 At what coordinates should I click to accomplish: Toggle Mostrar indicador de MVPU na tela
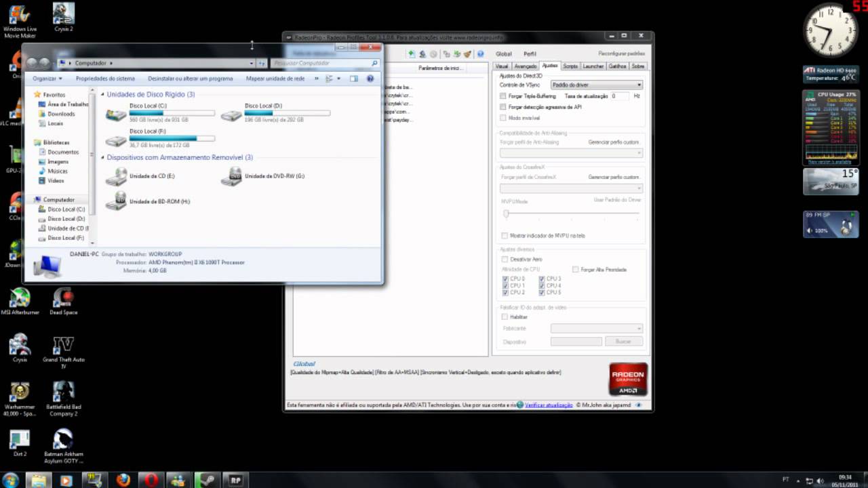click(x=505, y=235)
